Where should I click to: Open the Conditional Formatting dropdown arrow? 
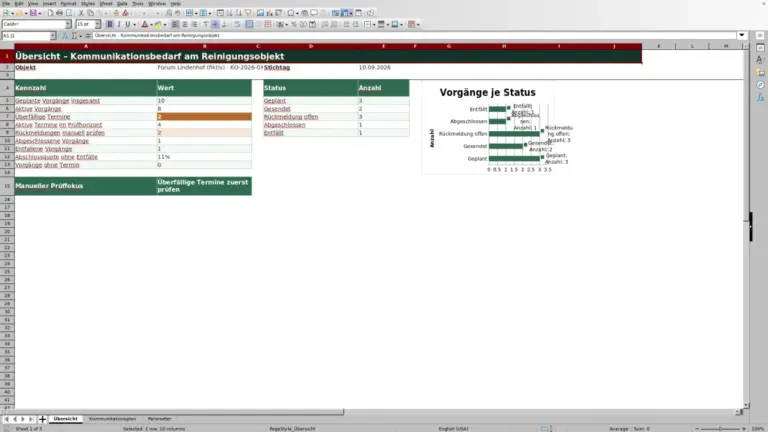418,24
